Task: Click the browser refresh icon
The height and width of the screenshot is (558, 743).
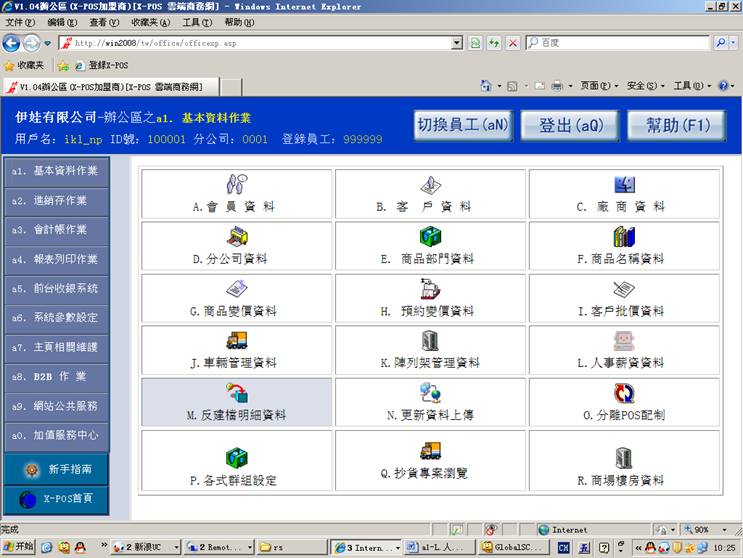Action: coord(494,43)
